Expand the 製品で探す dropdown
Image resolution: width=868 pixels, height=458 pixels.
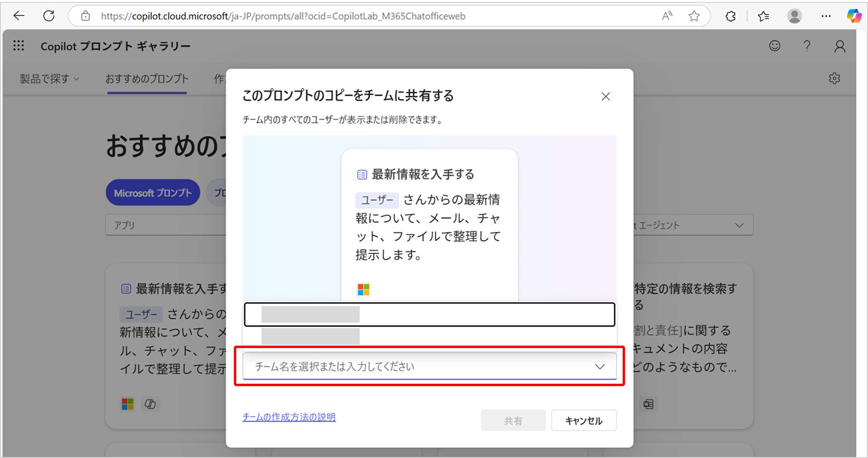click(x=49, y=79)
